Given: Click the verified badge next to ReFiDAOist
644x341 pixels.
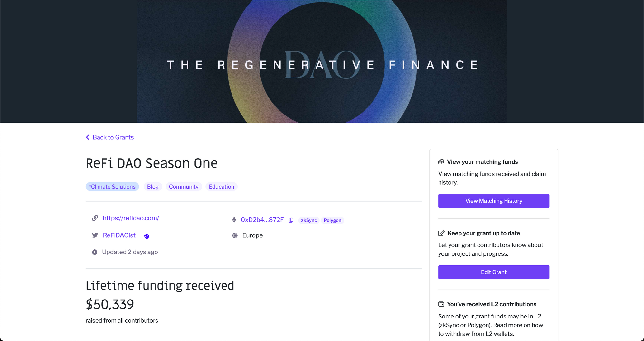Looking at the screenshot, I should [147, 236].
